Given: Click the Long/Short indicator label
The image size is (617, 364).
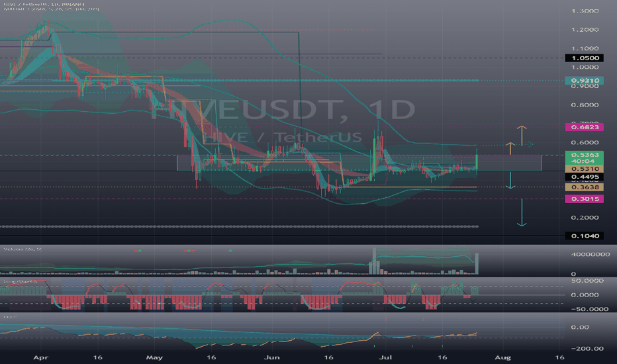Looking at the screenshot, I should click(21, 282).
